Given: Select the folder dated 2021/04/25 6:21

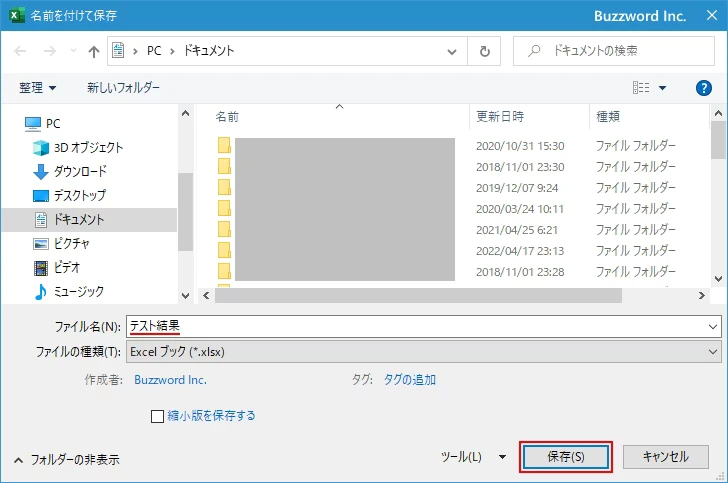Looking at the screenshot, I should (446, 230).
